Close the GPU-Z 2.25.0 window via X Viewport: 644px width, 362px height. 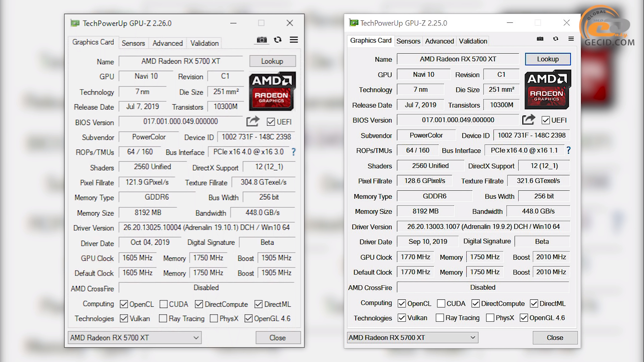click(567, 22)
